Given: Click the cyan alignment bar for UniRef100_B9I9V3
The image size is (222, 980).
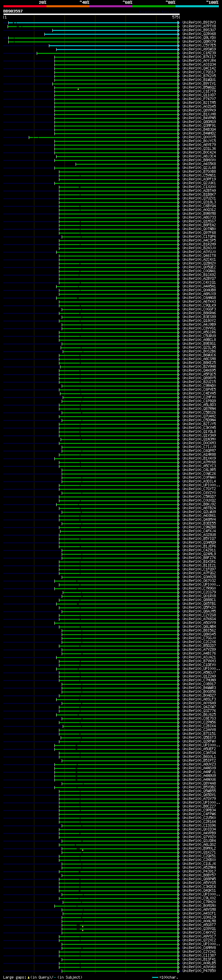Looking at the screenshot, I should (94, 23).
